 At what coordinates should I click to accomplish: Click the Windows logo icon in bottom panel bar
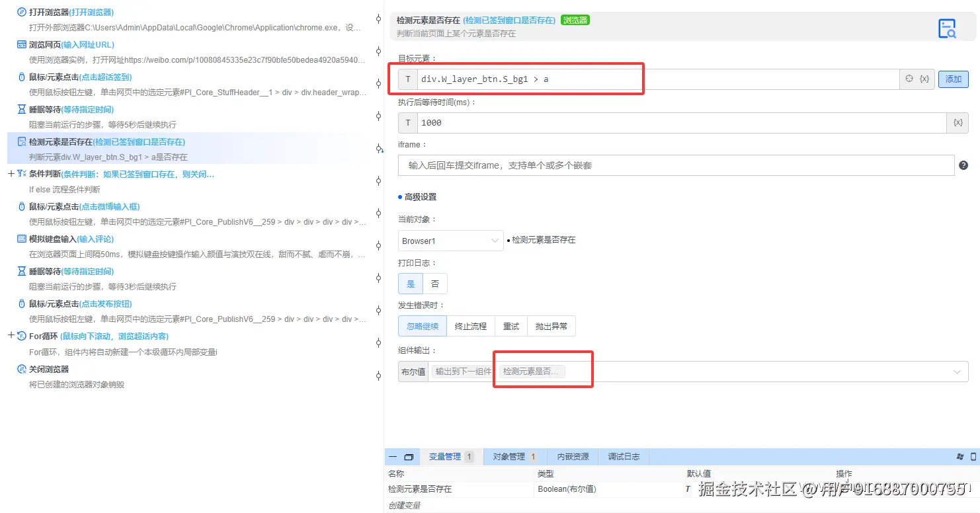[960, 457]
